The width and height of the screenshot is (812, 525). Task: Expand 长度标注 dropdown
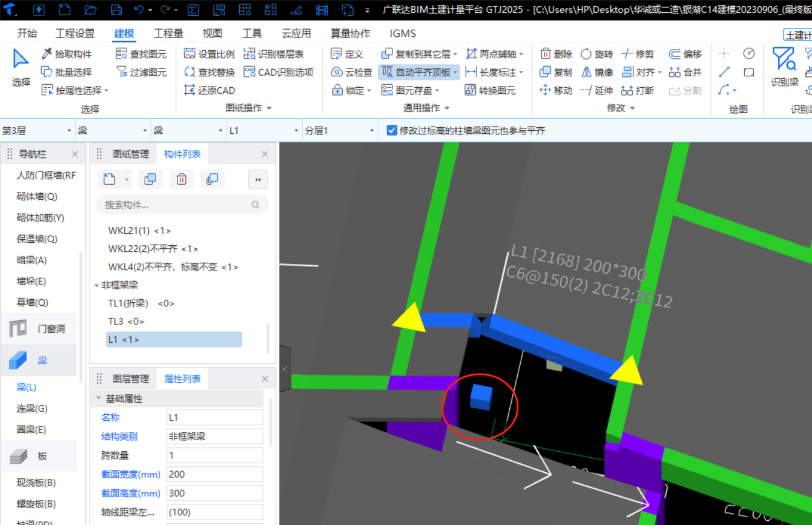(x=521, y=73)
